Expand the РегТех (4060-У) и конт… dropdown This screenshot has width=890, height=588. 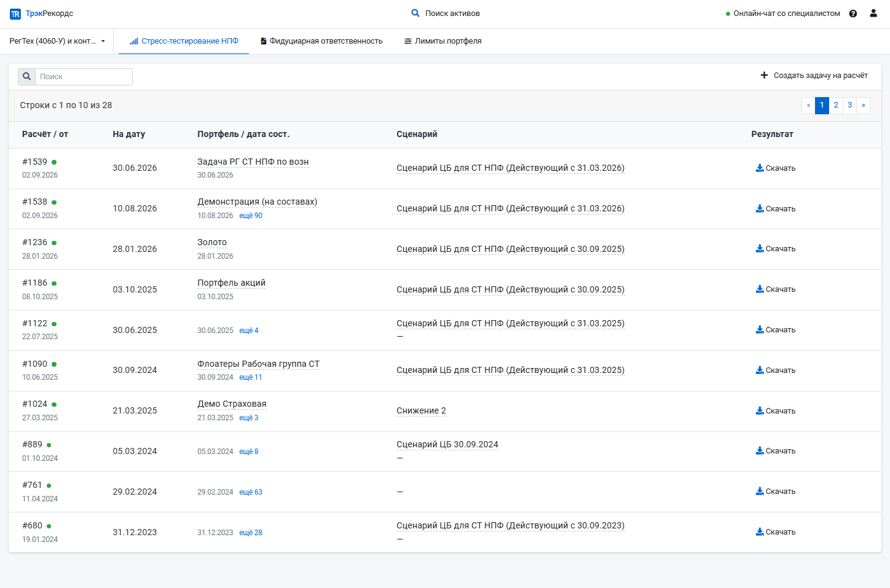tap(57, 41)
